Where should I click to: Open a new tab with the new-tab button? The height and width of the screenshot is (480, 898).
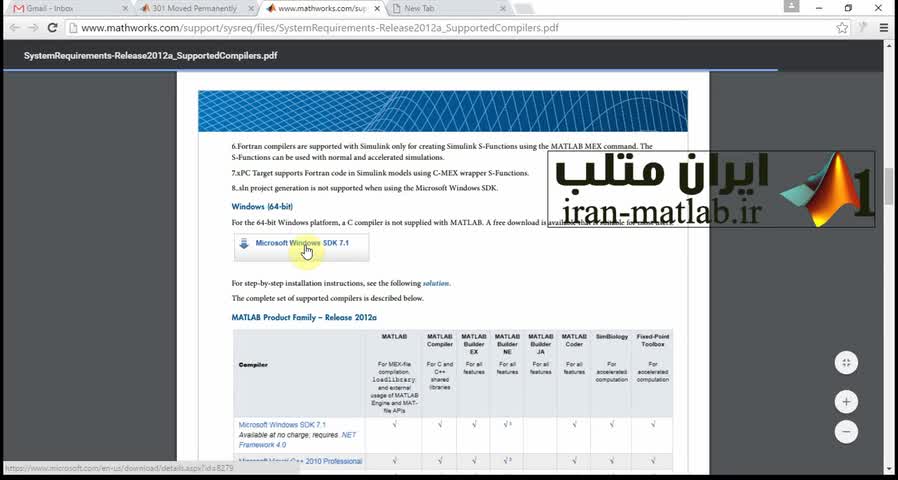coord(523,9)
